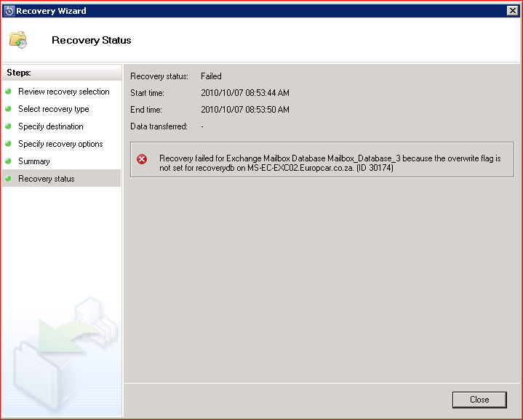This screenshot has height=420, width=523.
Task: Click green bullet beside Specify destination
Action: 8,126
